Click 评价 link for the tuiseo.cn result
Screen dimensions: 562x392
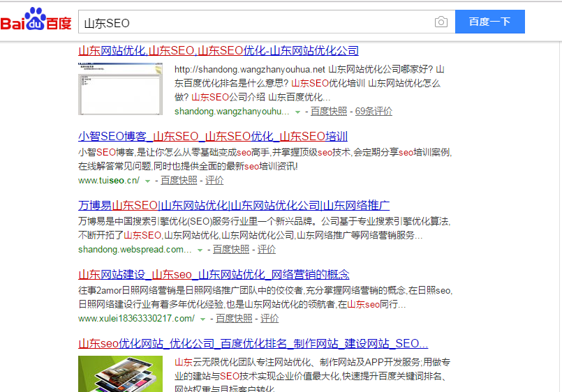tap(214, 180)
